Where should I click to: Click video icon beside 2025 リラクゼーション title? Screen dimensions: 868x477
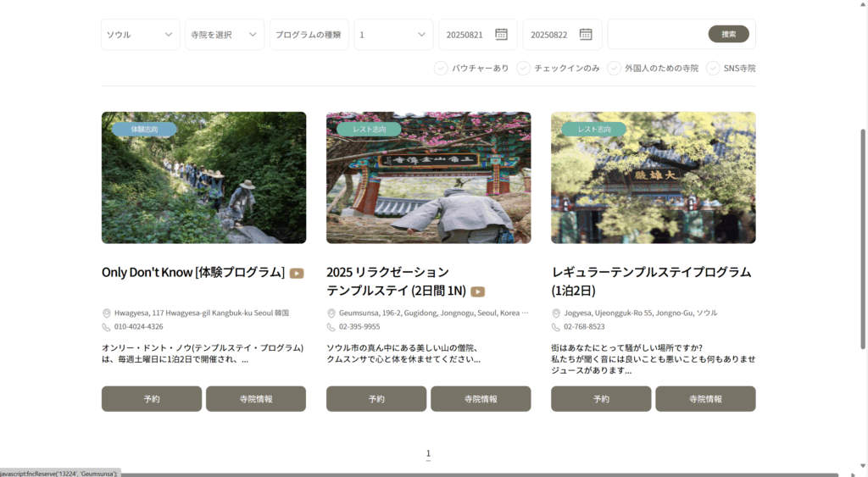click(478, 291)
